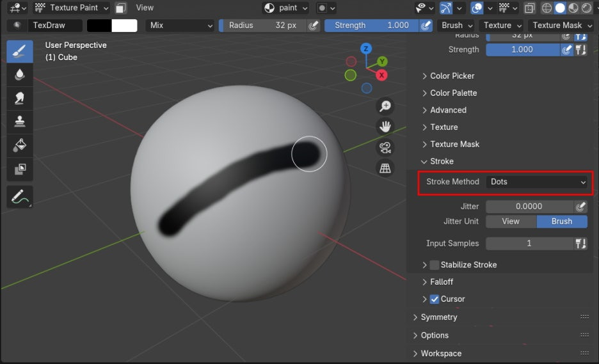Image resolution: width=599 pixels, height=364 pixels.
Task: Enable Stabilize Stroke checkbox
Action: click(435, 265)
